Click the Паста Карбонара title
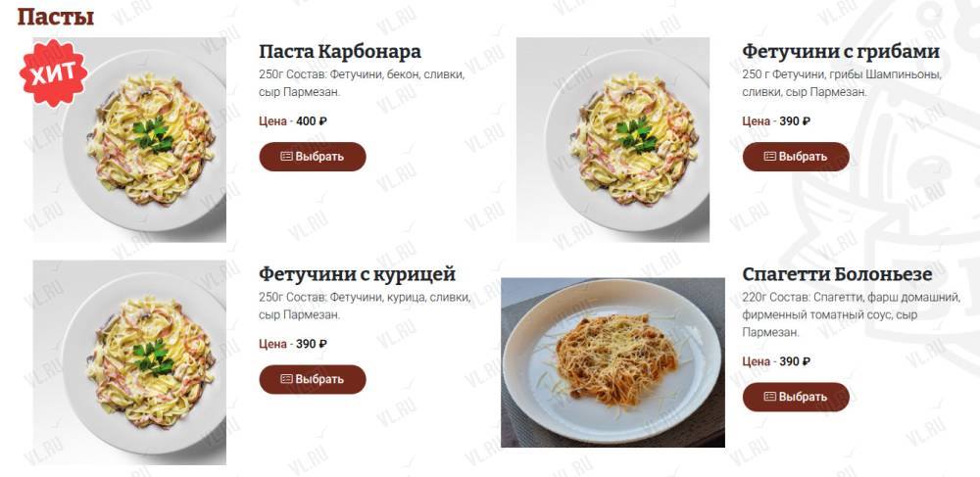Viewport: 980px width, 477px height. coord(340,51)
